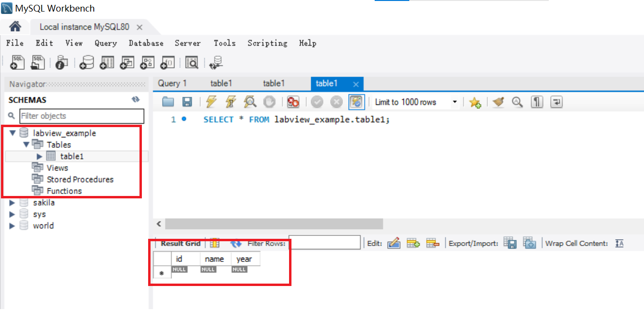Select the Result Grid button

[x=180, y=243]
